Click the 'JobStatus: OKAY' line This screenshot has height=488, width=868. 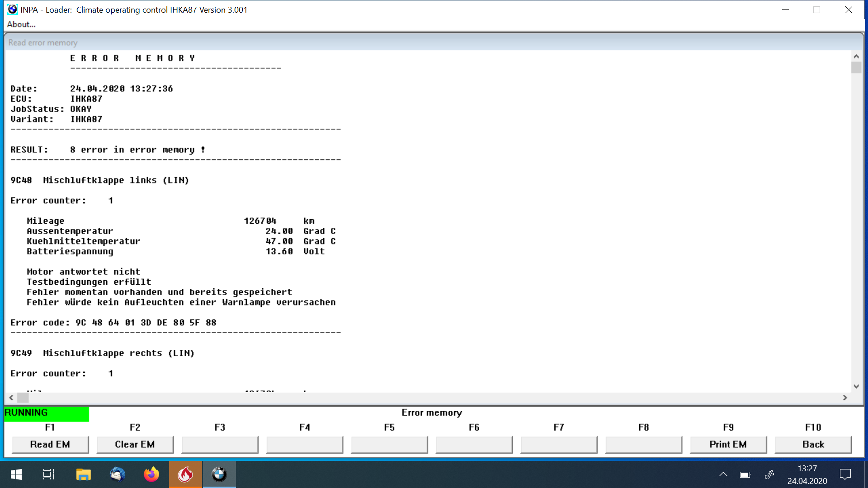[x=51, y=109]
